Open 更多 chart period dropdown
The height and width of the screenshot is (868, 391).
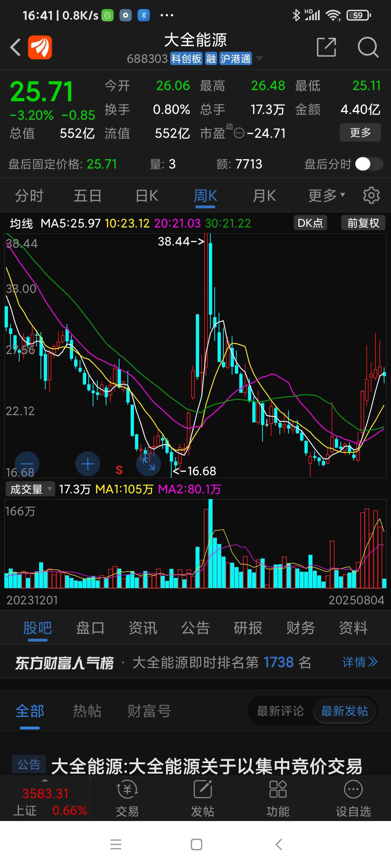click(327, 196)
